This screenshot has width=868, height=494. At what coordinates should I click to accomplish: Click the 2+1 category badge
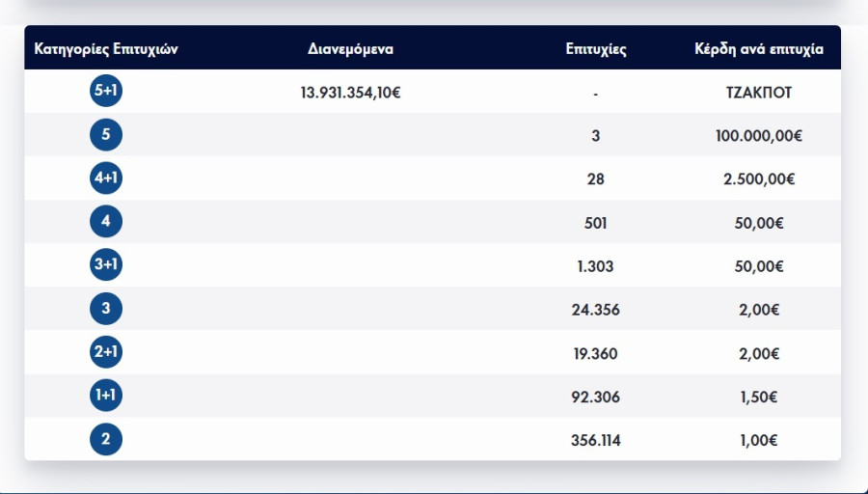(x=106, y=353)
